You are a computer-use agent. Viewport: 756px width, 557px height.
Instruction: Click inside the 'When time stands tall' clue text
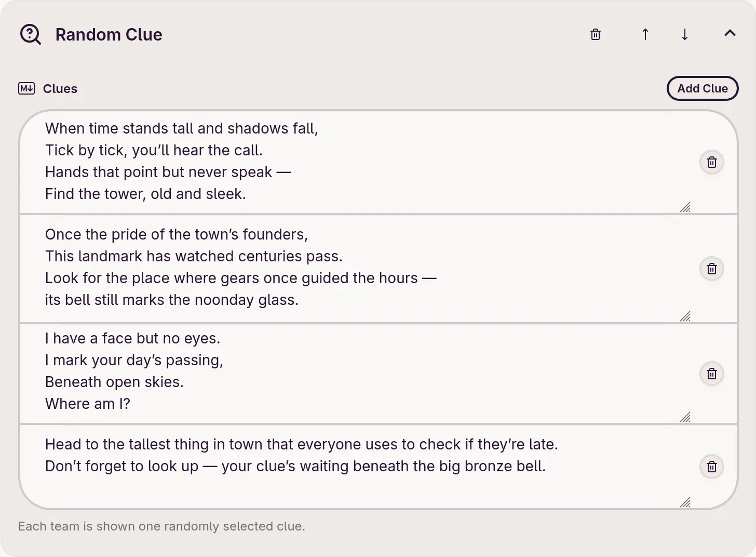tap(312, 161)
